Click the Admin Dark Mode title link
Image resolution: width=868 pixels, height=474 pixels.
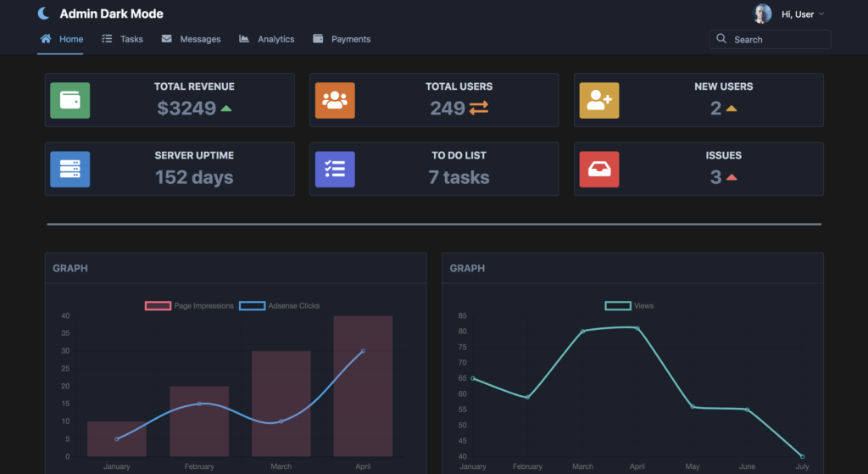(x=111, y=14)
